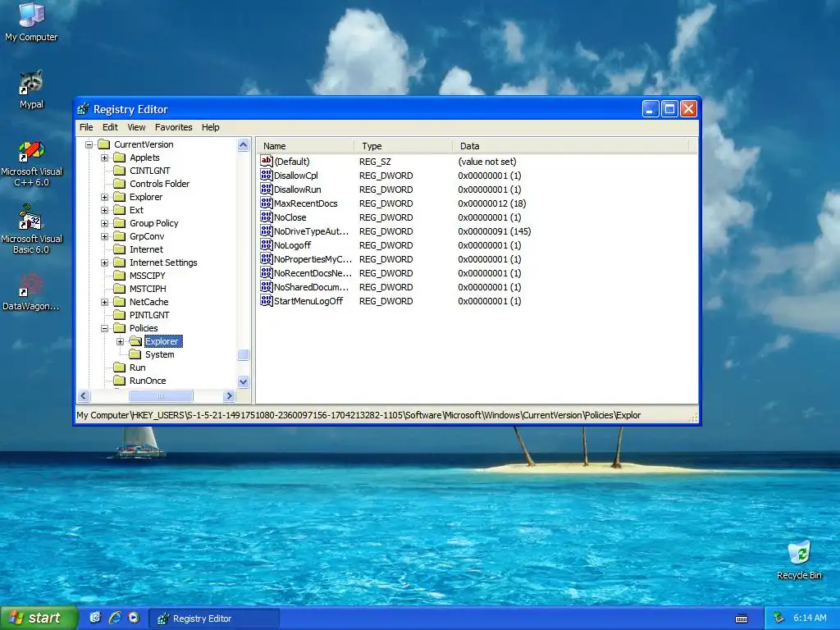Screen dimensions: 840x630
Task: Expand the Ext tree node
Action: pos(104,210)
